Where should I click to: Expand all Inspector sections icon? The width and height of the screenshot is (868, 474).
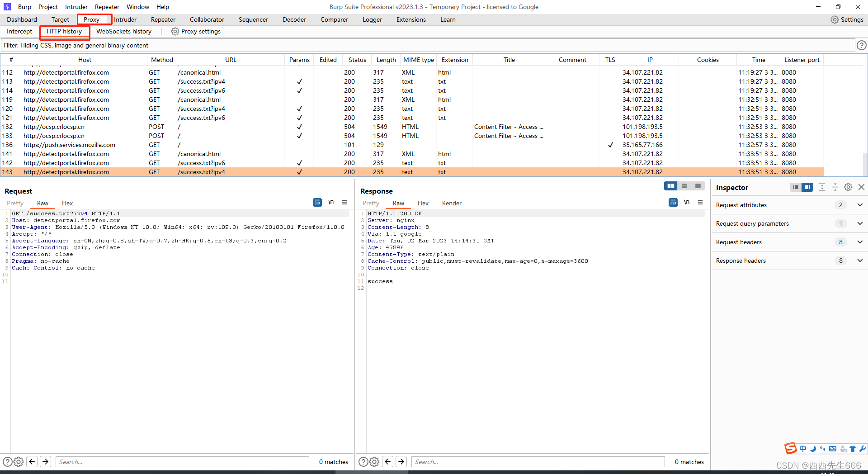click(822, 187)
